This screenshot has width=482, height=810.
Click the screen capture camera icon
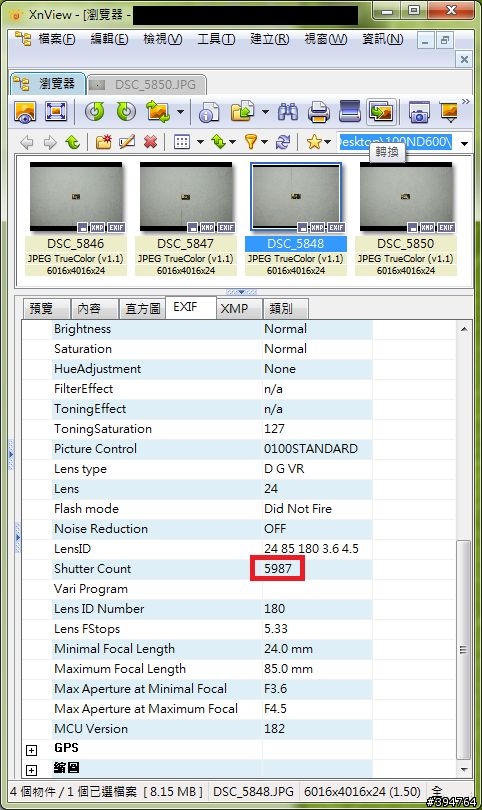coord(419,112)
